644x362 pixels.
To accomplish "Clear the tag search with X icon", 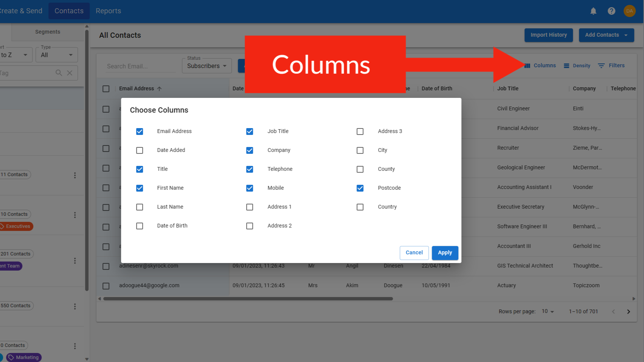I will 70,73.
